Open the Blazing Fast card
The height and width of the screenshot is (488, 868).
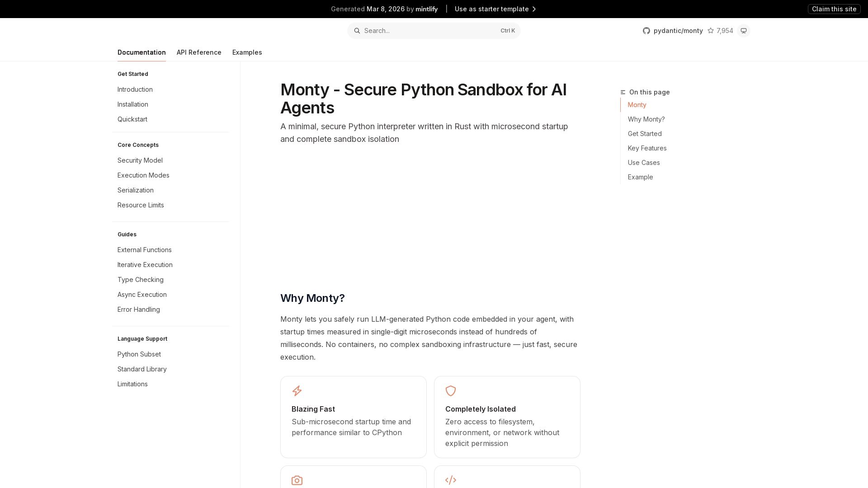[354, 417]
